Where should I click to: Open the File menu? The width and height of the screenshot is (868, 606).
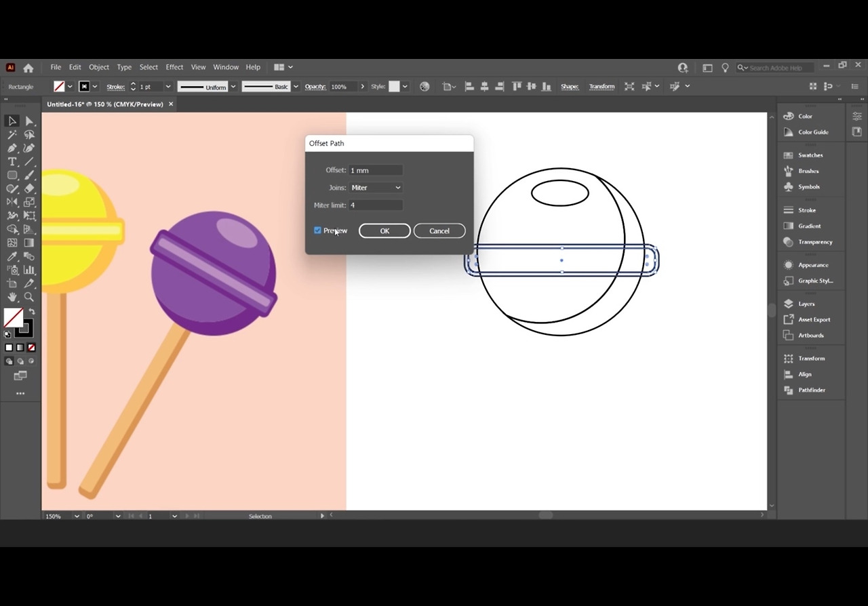point(56,67)
